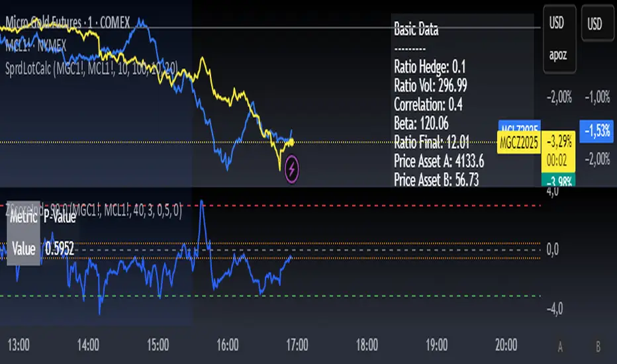Viewport: 617px width, 364px height.
Task: Click the yellow dot at the last gold price
Action: tap(291, 142)
